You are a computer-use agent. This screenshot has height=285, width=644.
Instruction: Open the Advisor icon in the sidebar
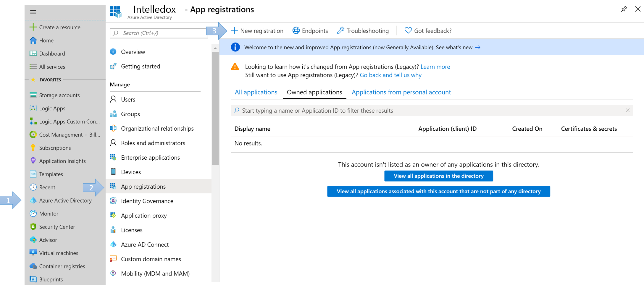pyautogui.click(x=33, y=240)
